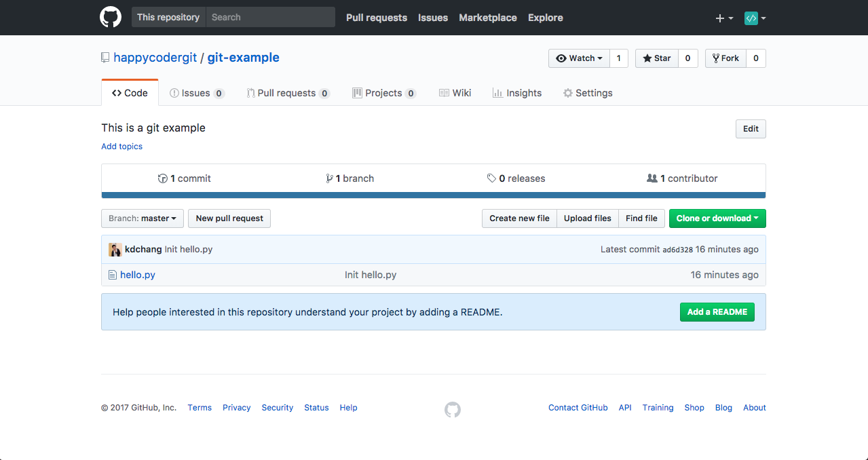Click hello.py row '16 minutes ago' timestamp

click(x=724, y=275)
